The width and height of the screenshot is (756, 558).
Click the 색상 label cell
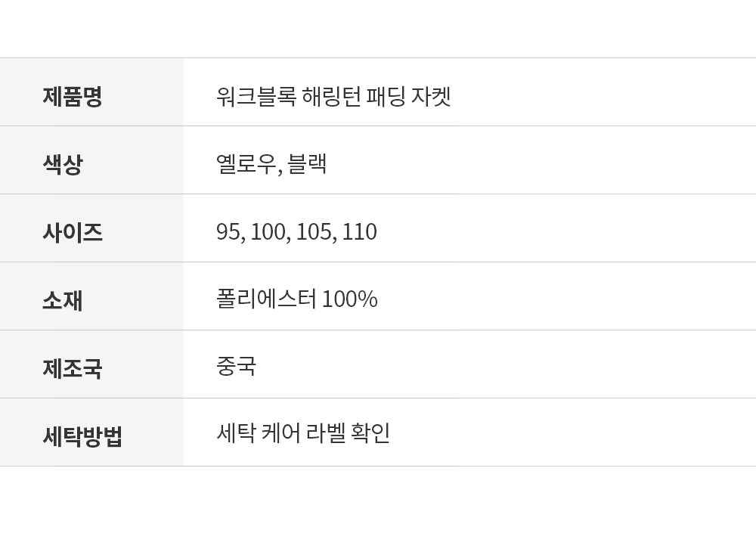click(x=91, y=160)
